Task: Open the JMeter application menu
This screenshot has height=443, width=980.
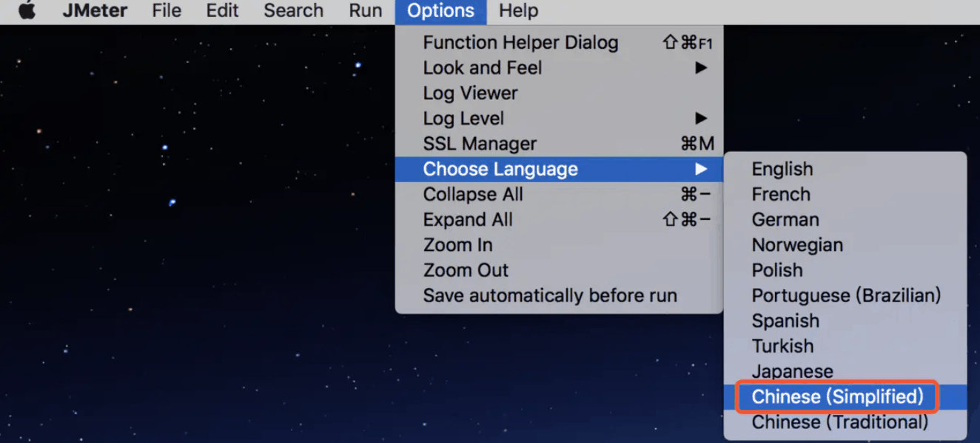Action: (x=95, y=11)
